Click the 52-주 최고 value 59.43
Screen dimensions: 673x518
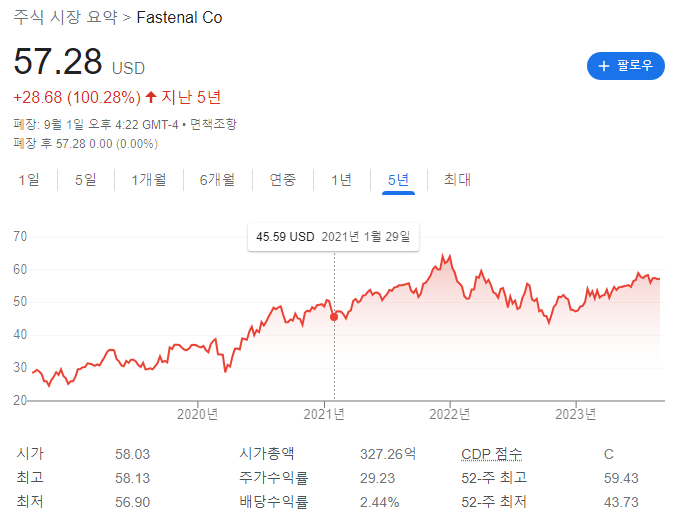pos(621,478)
